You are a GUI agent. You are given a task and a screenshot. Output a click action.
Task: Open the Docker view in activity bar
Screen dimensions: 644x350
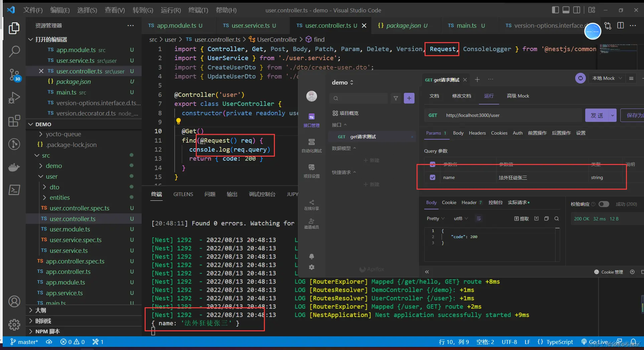tap(14, 167)
